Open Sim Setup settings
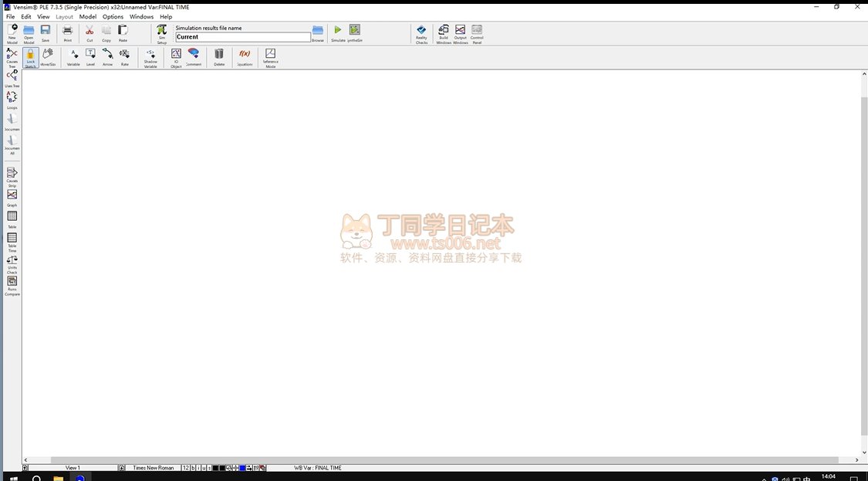 (x=162, y=32)
